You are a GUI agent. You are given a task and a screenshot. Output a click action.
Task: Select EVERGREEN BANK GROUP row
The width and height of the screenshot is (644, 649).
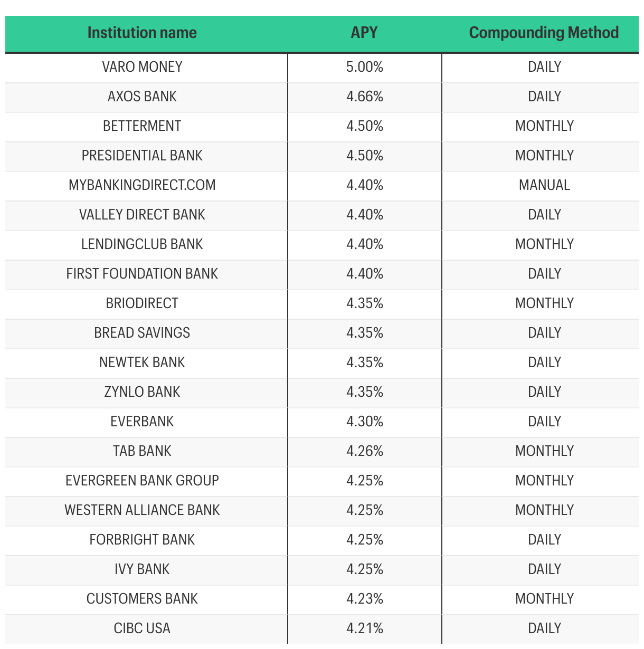point(322,481)
